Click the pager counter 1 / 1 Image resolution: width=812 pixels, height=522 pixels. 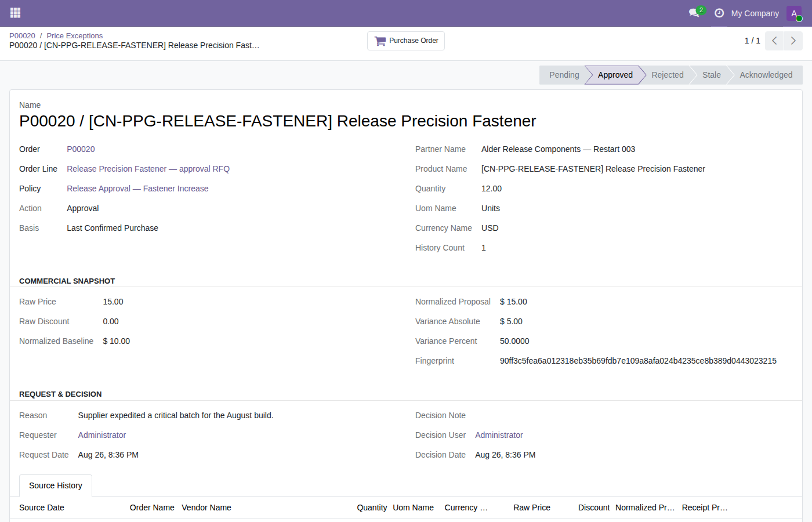click(x=752, y=41)
